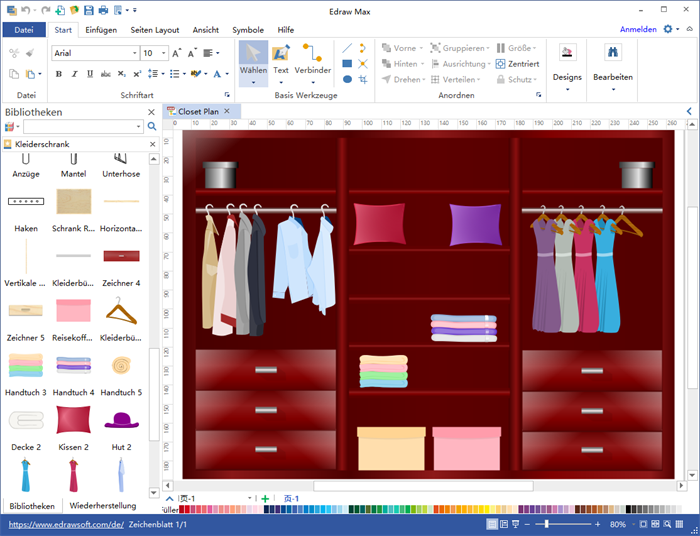Image resolution: width=700 pixels, height=536 pixels.
Task: Toggle italic text formatting
Action: 73,74
